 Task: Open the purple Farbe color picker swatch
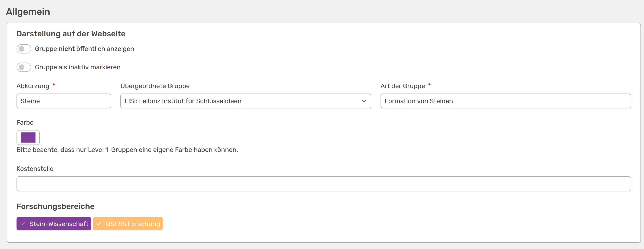tap(28, 138)
